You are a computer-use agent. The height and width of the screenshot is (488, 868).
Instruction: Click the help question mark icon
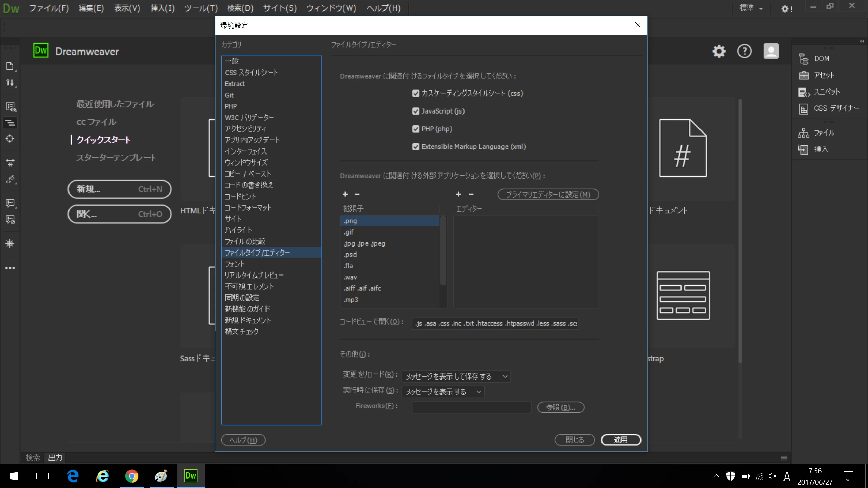[x=744, y=52]
